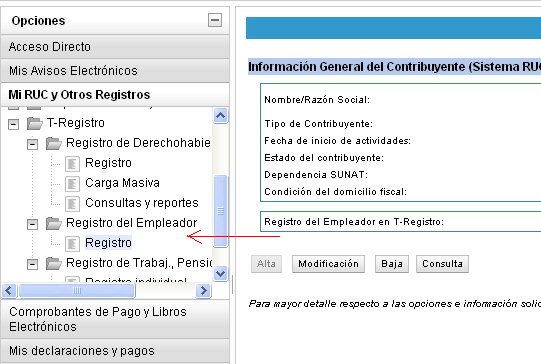Screen dimensions: 541x364
Task: Open T-Registro tree item label
Action: (x=76, y=123)
